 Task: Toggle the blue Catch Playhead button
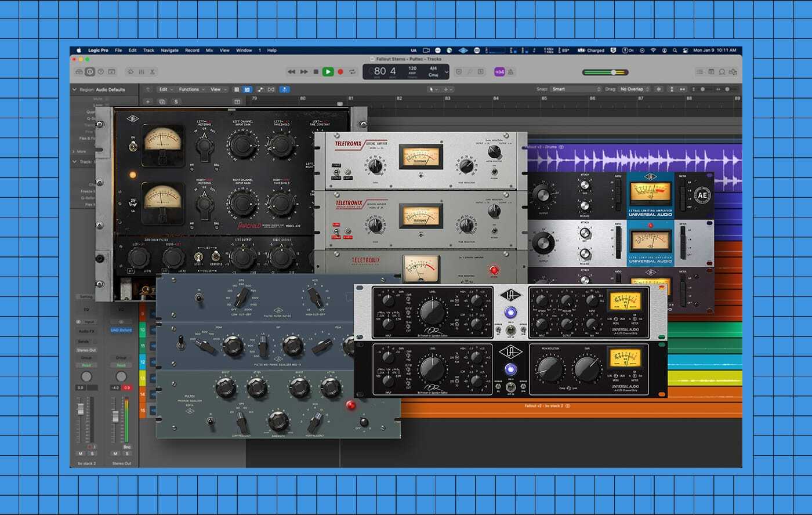tap(284, 89)
